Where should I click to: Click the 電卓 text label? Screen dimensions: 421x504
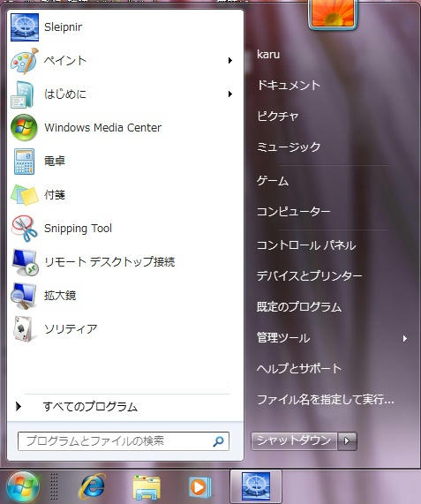pos(55,161)
